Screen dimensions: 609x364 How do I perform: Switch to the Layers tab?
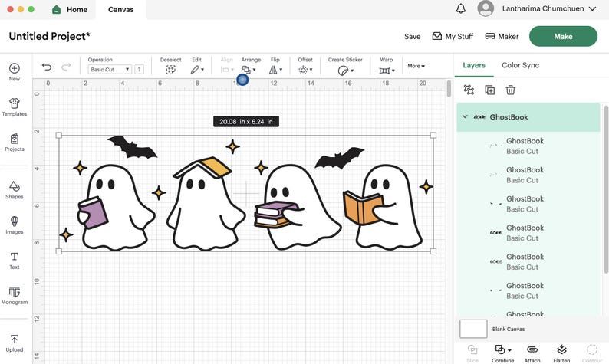point(474,65)
